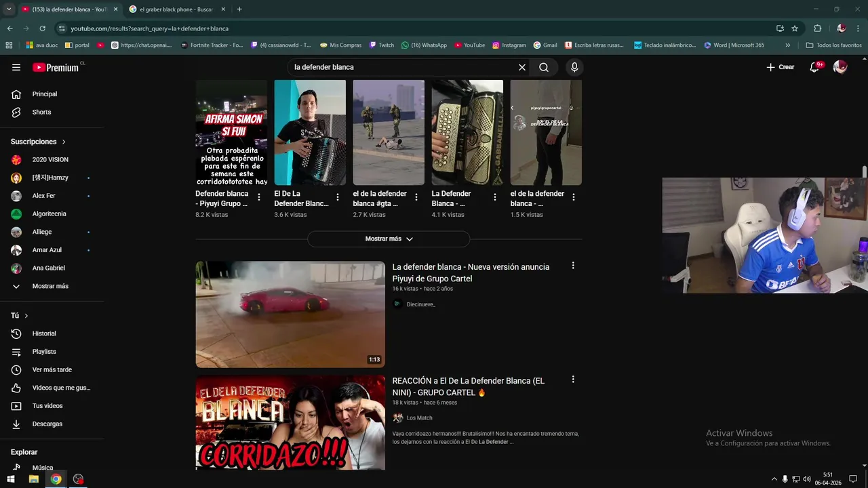Expand the Suscripciones section

point(38,142)
